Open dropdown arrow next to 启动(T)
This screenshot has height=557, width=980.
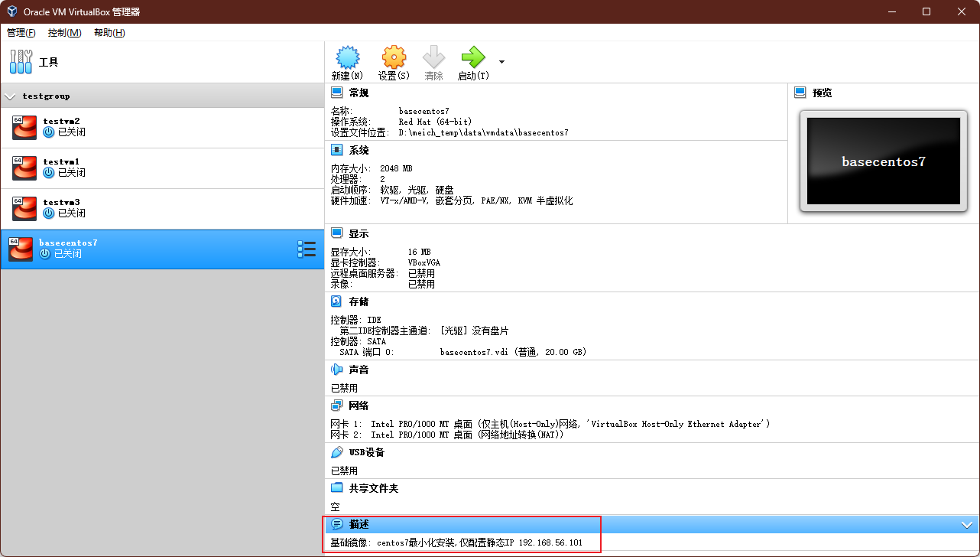[501, 61]
